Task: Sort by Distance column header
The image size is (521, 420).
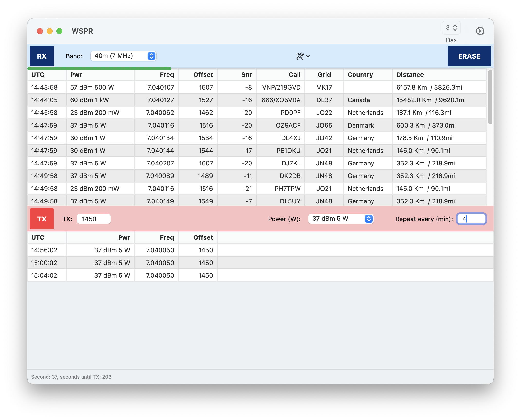Action: pos(410,75)
